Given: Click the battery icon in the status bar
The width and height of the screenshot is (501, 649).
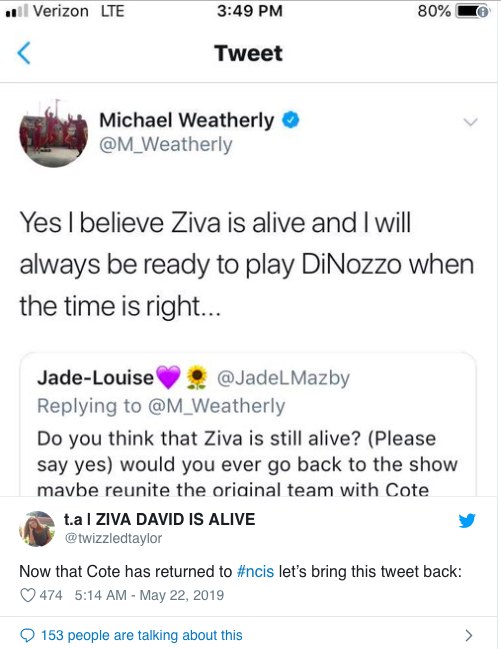Looking at the screenshot, I should (x=472, y=12).
